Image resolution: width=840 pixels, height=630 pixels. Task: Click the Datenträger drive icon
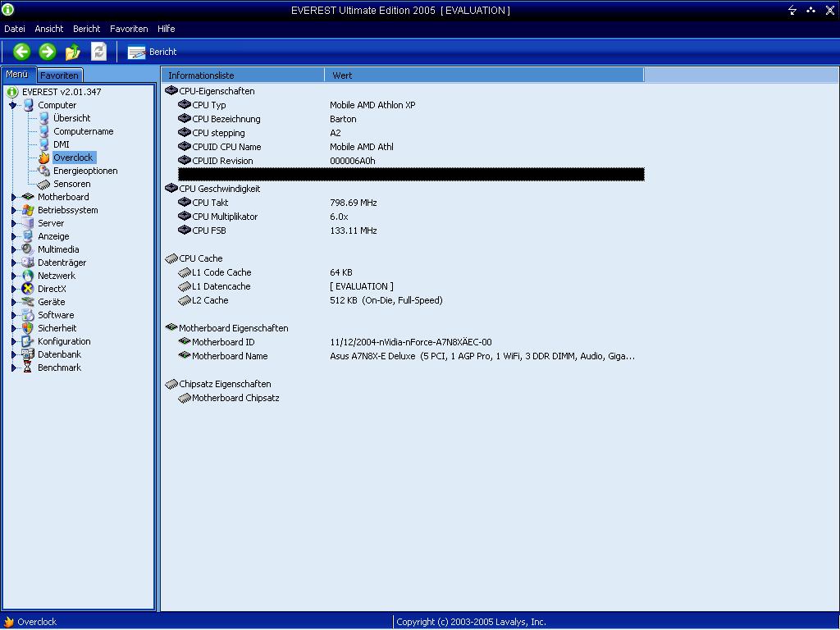(x=28, y=262)
